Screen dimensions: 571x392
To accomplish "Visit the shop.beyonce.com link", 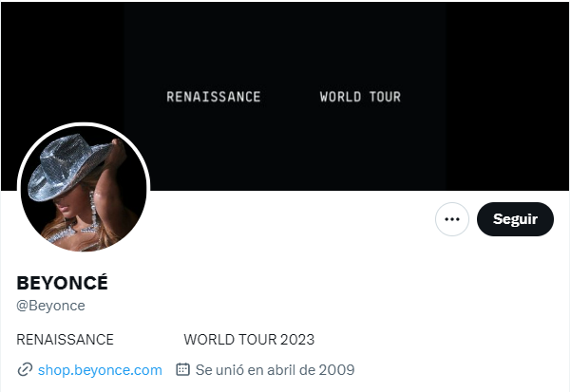I will (x=100, y=369).
